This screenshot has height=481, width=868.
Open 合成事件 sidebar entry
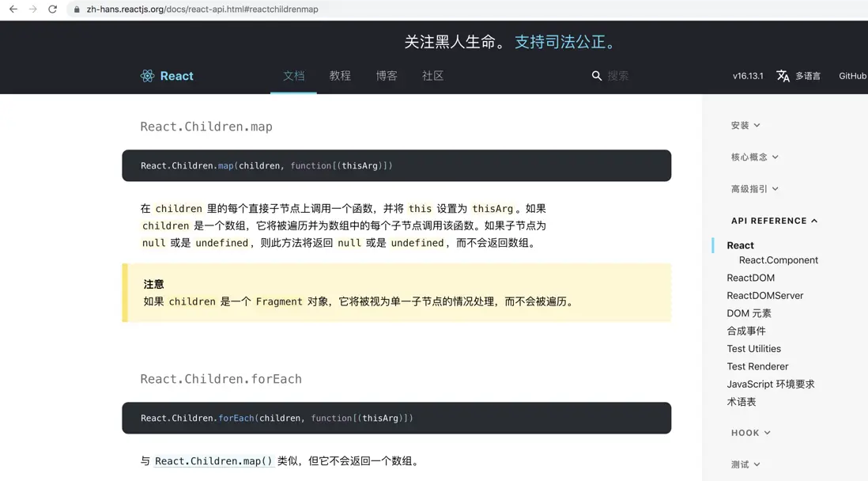(x=746, y=331)
